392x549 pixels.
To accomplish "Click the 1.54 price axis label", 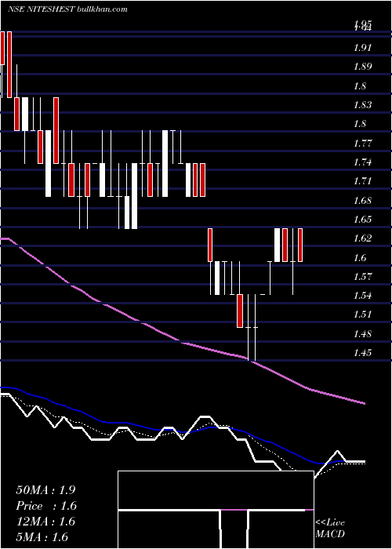I will (x=362, y=296).
